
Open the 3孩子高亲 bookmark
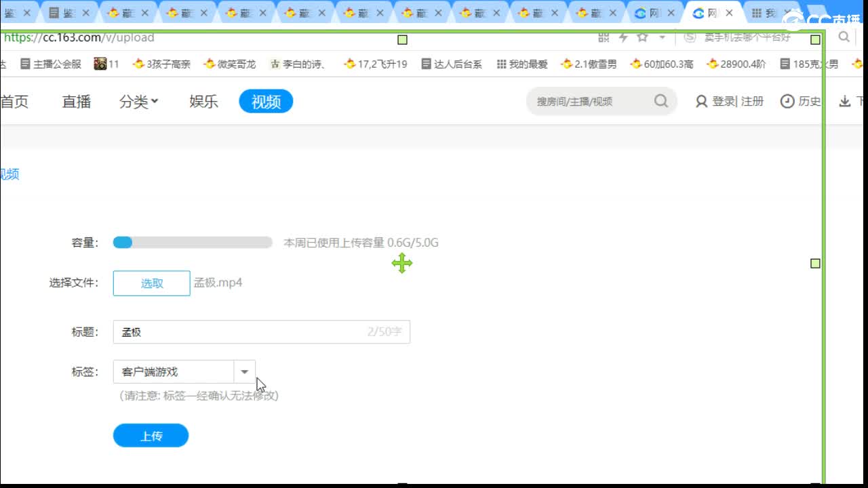161,64
